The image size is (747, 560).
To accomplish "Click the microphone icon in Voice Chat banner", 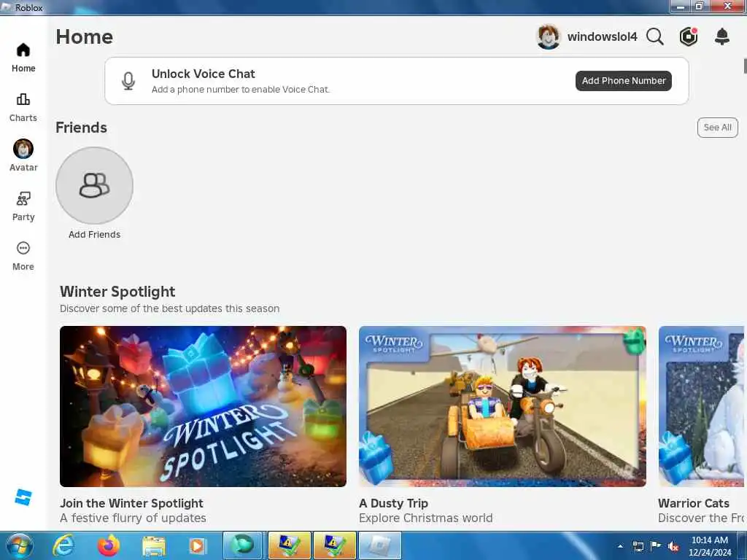I will coord(128,81).
